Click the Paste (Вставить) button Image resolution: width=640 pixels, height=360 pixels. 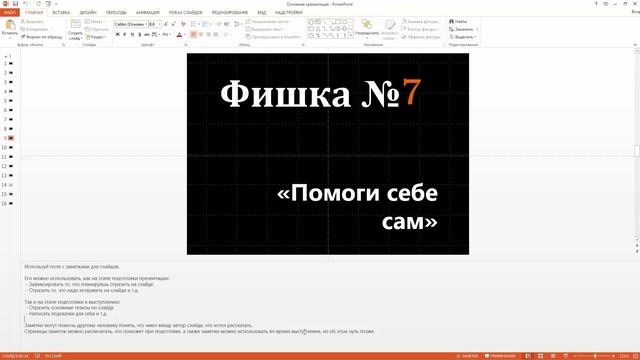click(x=10, y=28)
